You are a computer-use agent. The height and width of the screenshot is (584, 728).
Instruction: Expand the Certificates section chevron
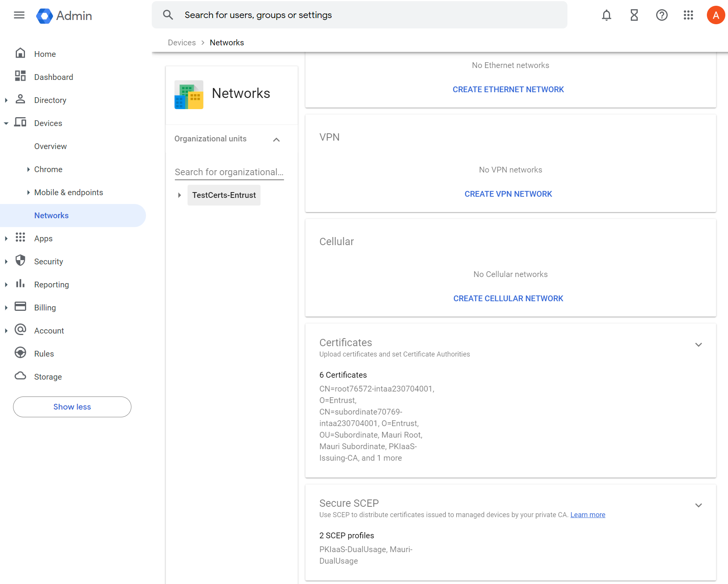pos(698,345)
